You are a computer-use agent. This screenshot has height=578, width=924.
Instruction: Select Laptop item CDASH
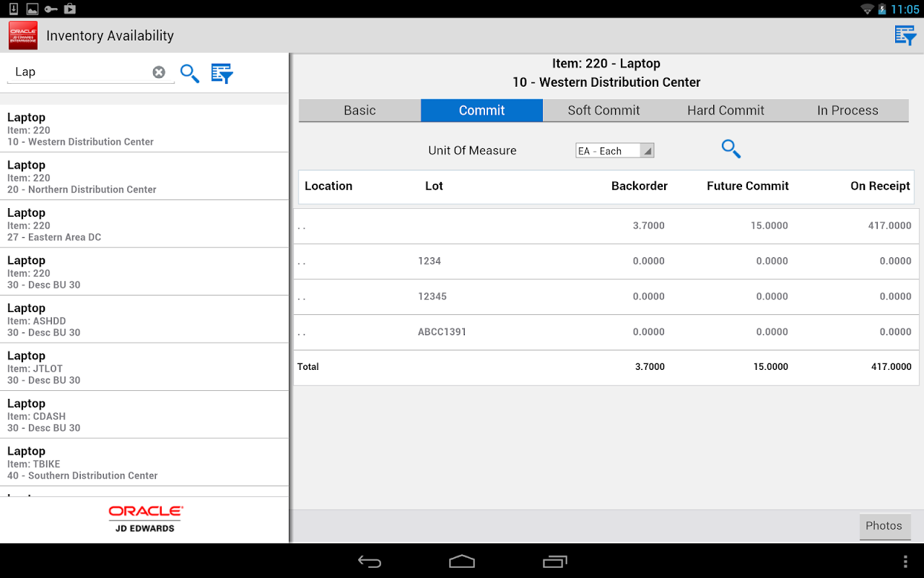[x=144, y=415]
